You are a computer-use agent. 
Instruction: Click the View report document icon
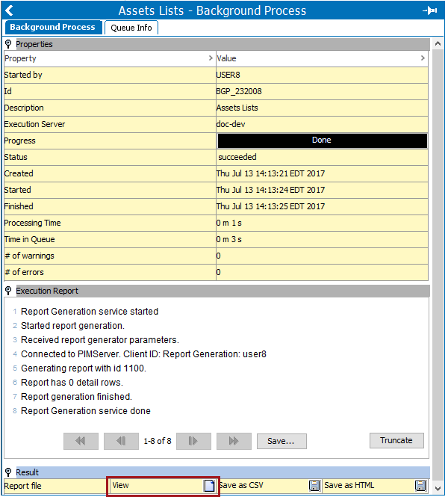(210, 486)
